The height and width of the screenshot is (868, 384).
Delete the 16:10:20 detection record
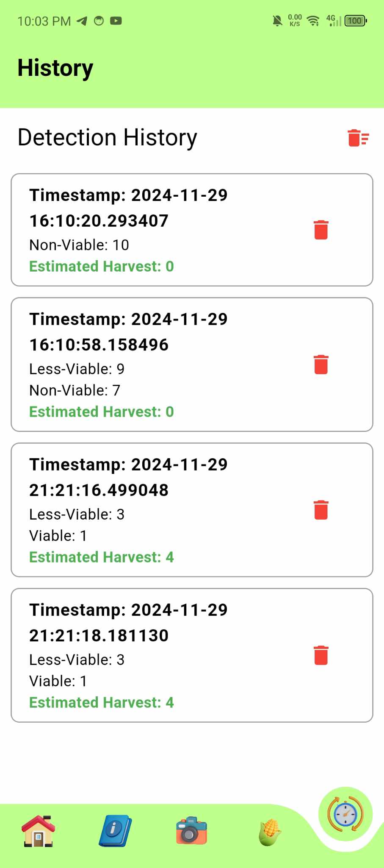(x=321, y=230)
